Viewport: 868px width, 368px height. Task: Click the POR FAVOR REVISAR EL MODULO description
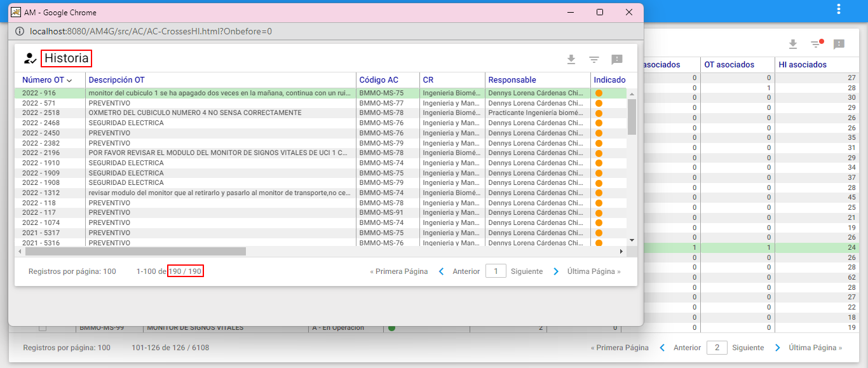pyautogui.click(x=218, y=153)
